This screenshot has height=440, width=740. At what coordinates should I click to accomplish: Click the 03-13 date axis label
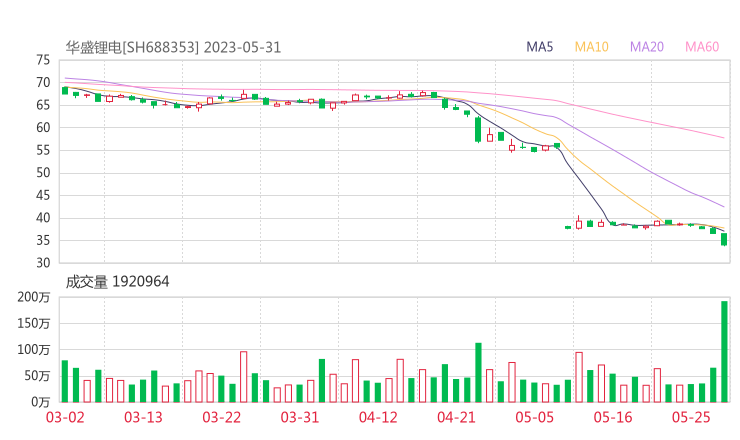(x=143, y=417)
